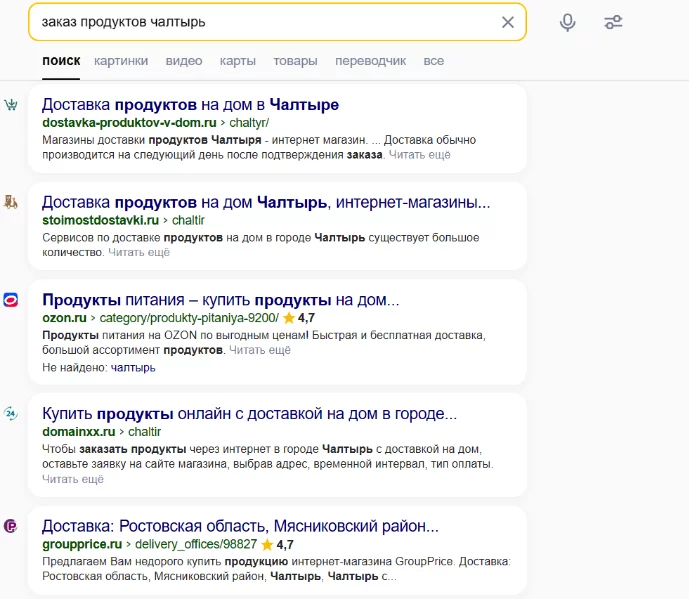The height and width of the screenshot is (599, 689).
Task: Click the stoimostdostavki.ru favicon
Action: tap(11, 203)
